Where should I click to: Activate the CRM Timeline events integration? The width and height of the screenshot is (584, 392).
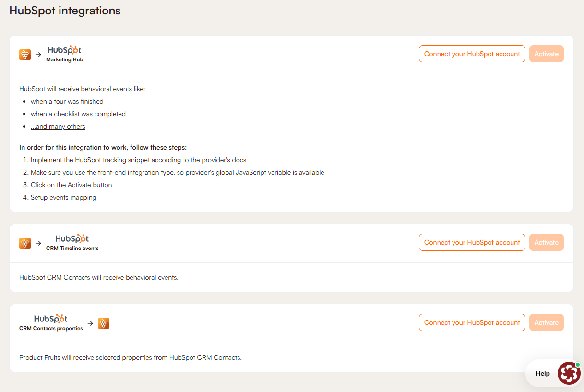click(546, 242)
